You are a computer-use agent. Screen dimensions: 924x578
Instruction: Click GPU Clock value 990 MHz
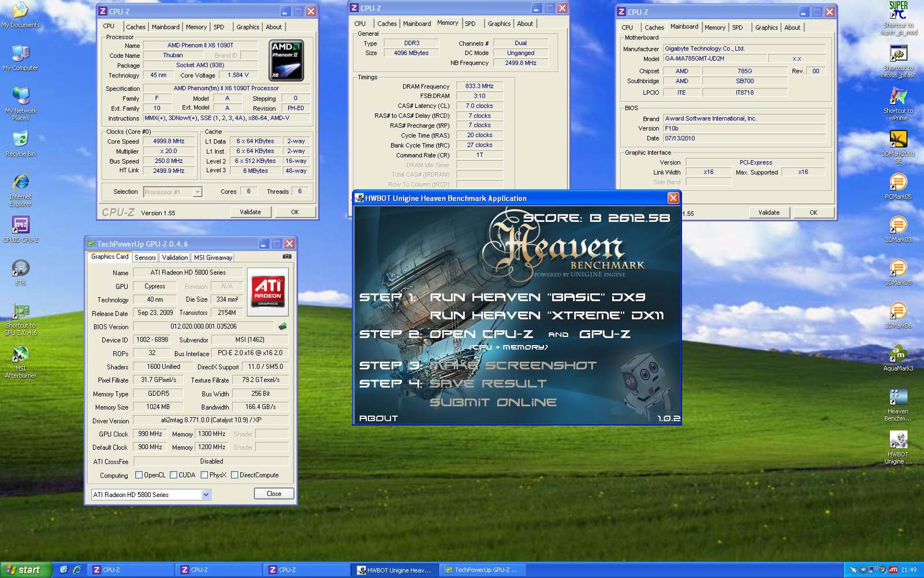tap(150, 434)
